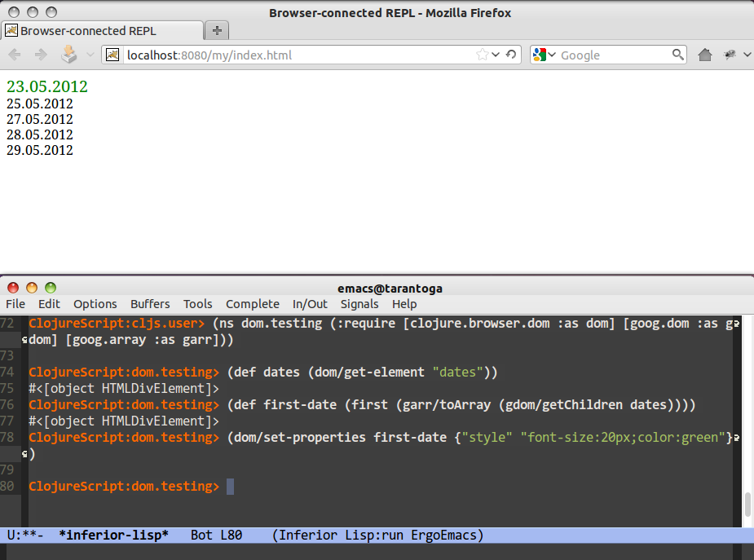Close the Emacs window with red button
The height and width of the screenshot is (560, 754).
[13, 288]
